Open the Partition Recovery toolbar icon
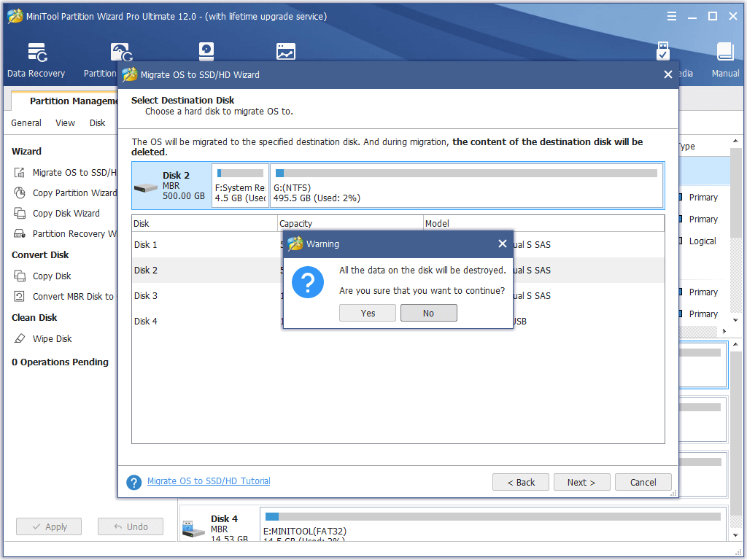The width and height of the screenshot is (747, 560). point(122,52)
